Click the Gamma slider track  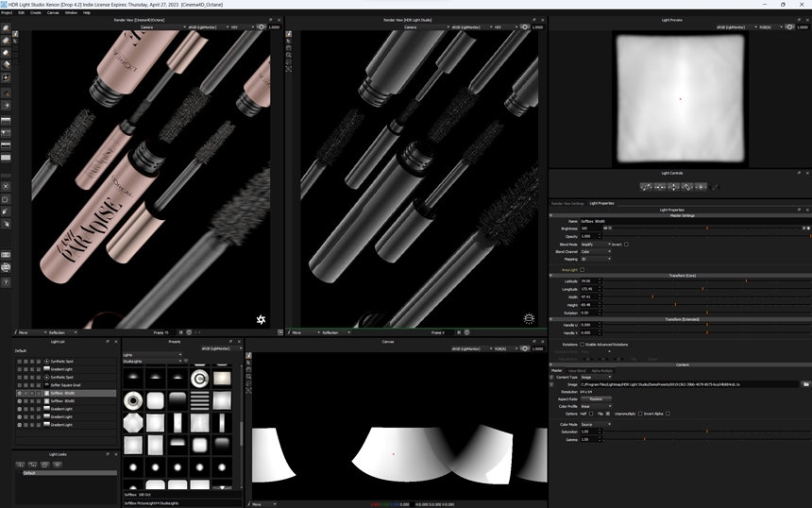(x=707, y=439)
